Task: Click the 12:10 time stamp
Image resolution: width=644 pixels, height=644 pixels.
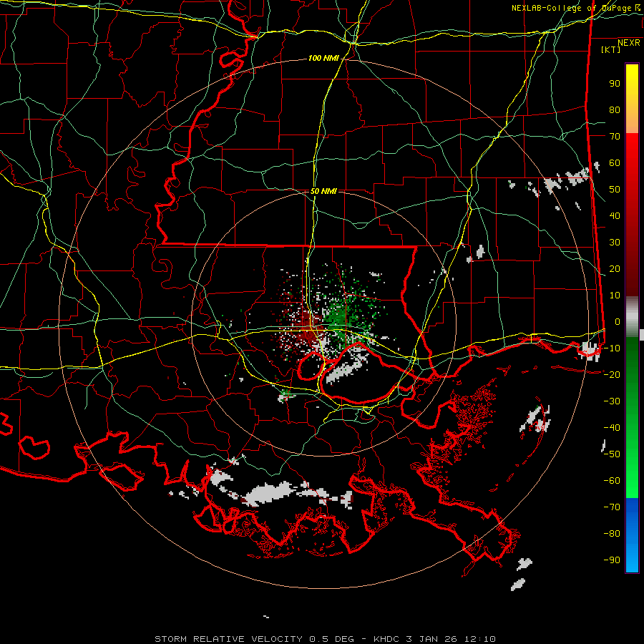Action: pos(479,639)
